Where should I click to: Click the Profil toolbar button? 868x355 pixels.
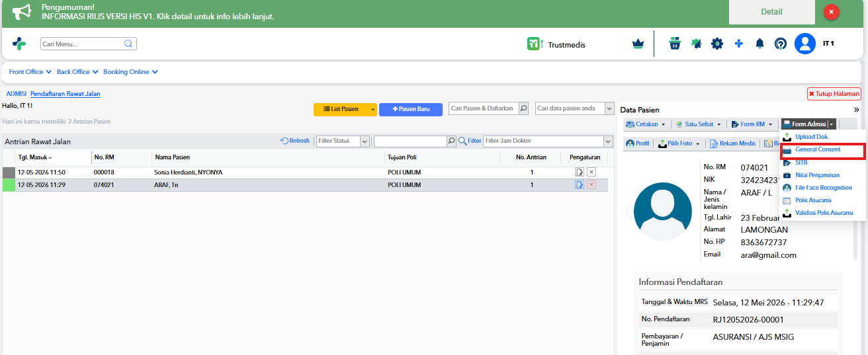click(638, 143)
